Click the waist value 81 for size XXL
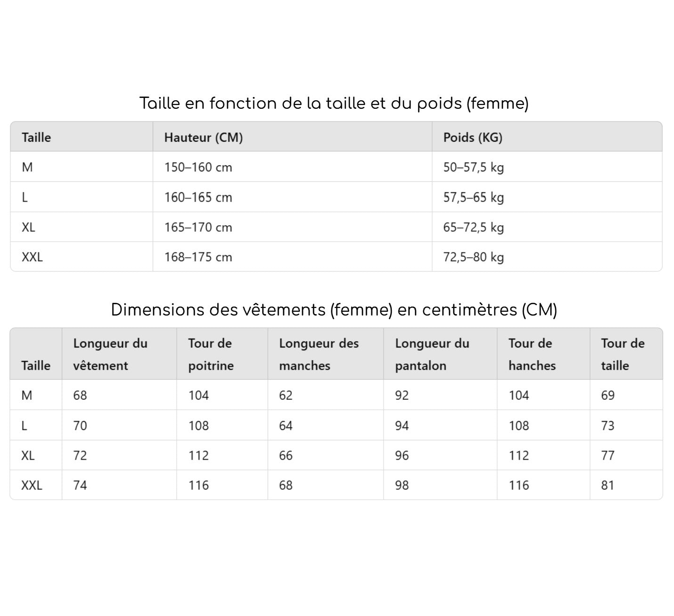The image size is (674, 616). (608, 485)
